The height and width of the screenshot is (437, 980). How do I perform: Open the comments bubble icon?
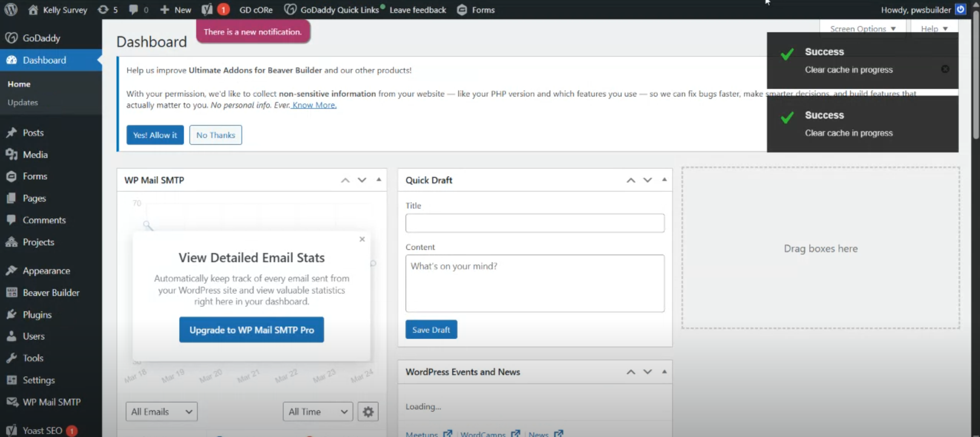point(138,10)
